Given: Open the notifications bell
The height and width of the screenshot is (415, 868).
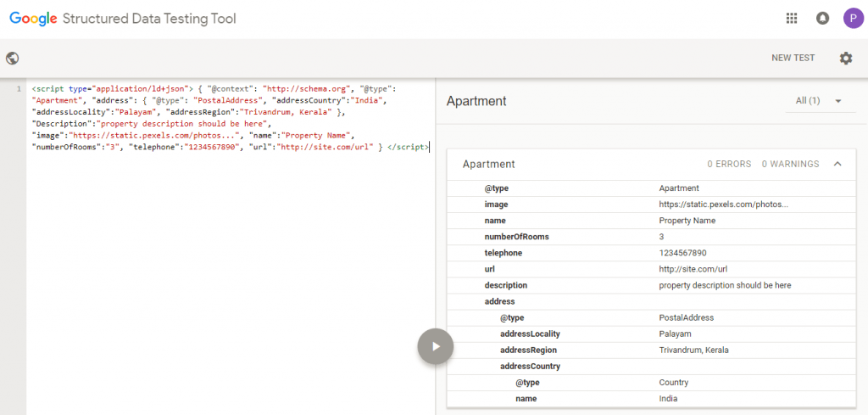Looking at the screenshot, I should point(822,19).
